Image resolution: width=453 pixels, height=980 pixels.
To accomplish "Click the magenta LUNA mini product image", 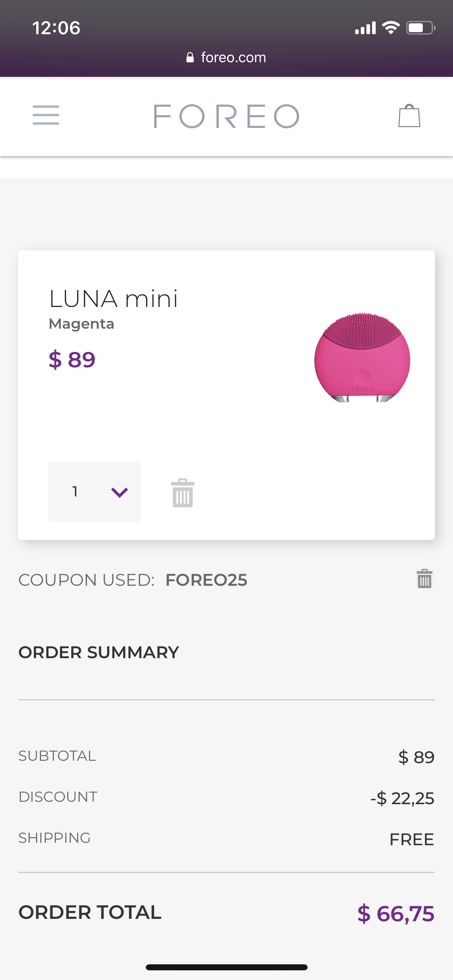I will 362,358.
